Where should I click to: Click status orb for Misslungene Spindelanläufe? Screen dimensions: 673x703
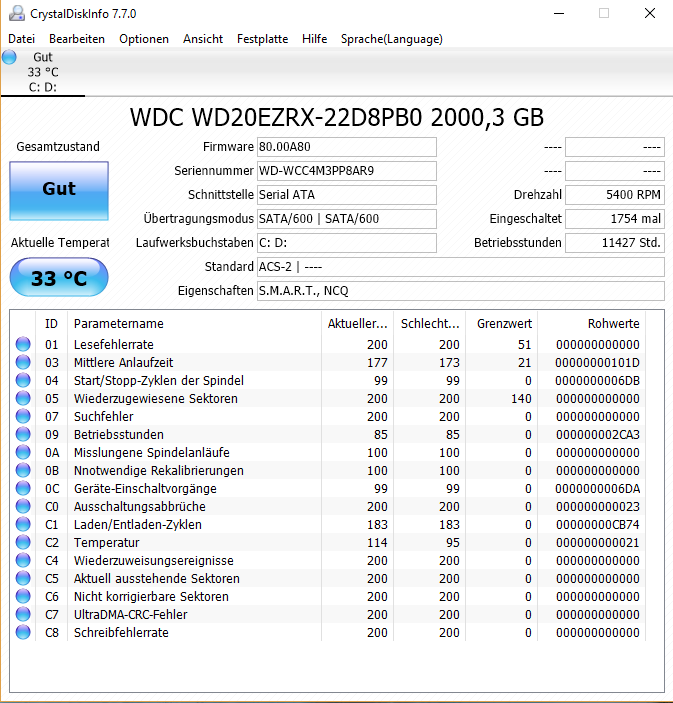[23, 452]
